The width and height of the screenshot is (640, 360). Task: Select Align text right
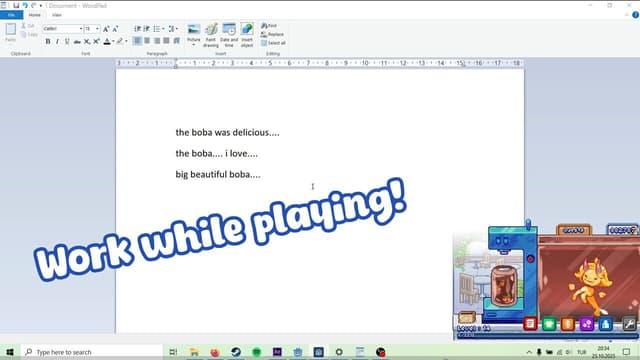(157, 41)
